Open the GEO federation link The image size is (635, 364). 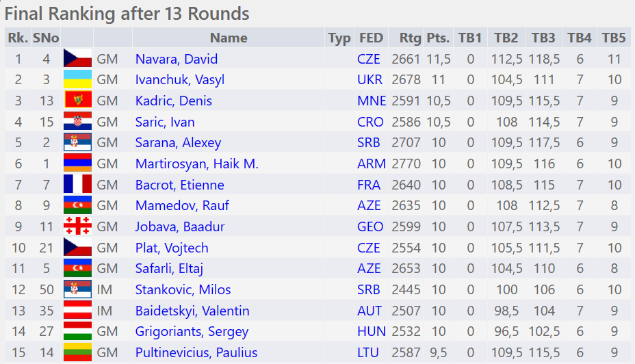tap(370, 227)
